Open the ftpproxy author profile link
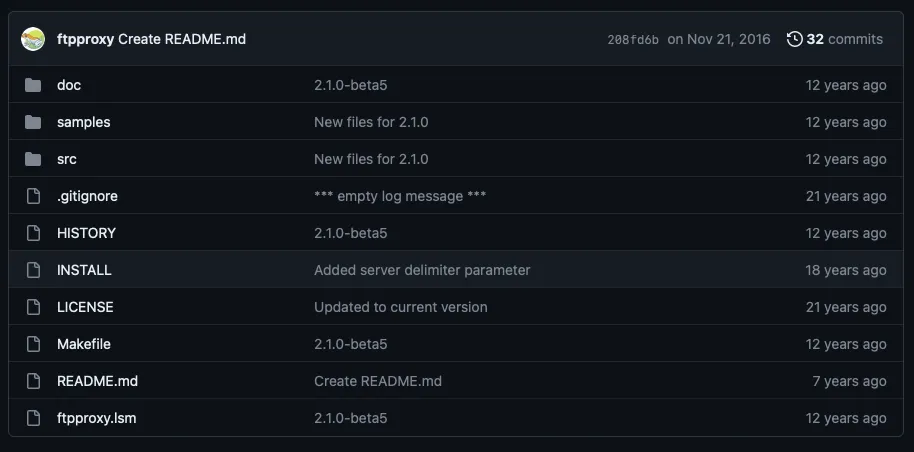The image size is (914, 452). (x=85, y=39)
